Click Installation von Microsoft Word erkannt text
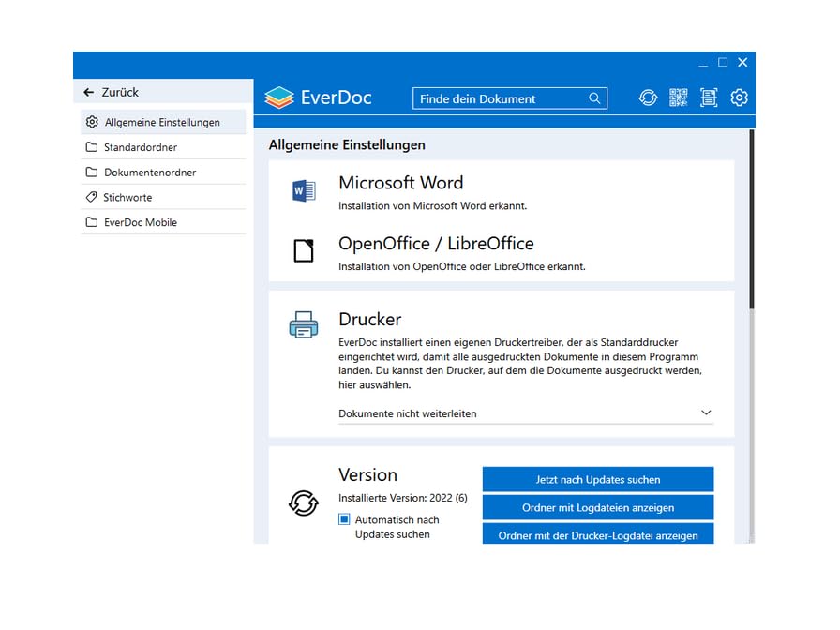Viewport: 840px width, 630px height. pyautogui.click(x=432, y=205)
